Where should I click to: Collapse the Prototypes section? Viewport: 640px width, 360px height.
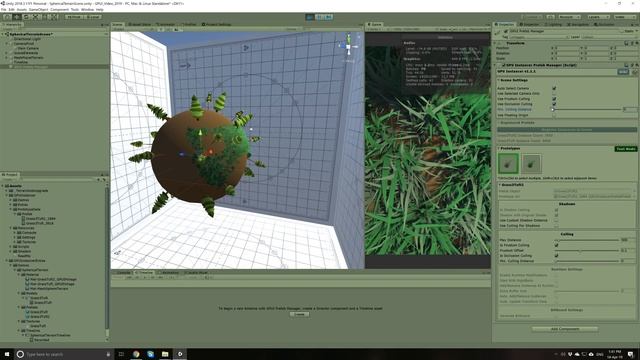click(x=498, y=149)
